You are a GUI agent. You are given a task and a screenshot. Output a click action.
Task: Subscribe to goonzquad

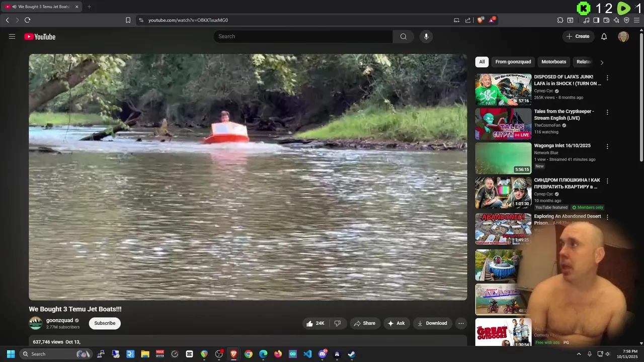tap(105, 323)
